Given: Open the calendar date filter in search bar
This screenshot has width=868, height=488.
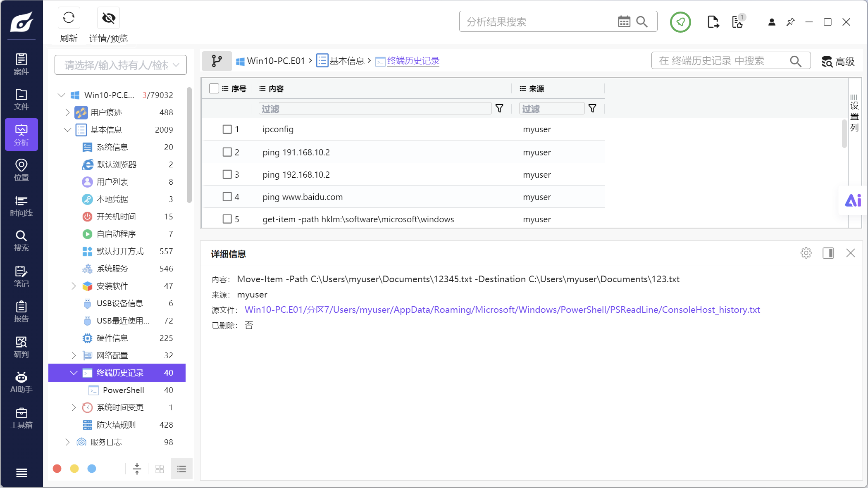Looking at the screenshot, I should pos(624,21).
